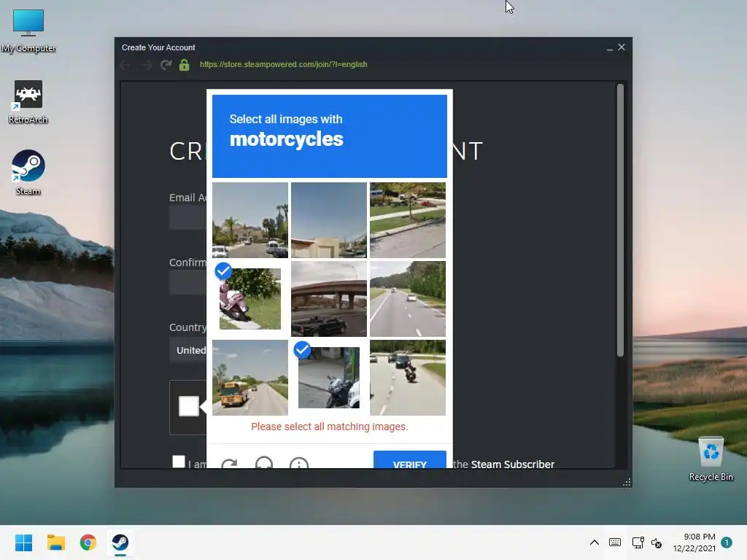Click the forward arrow in Steam window
Viewport: 747px width, 560px height.
pyautogui.click(x=146, y=65)
